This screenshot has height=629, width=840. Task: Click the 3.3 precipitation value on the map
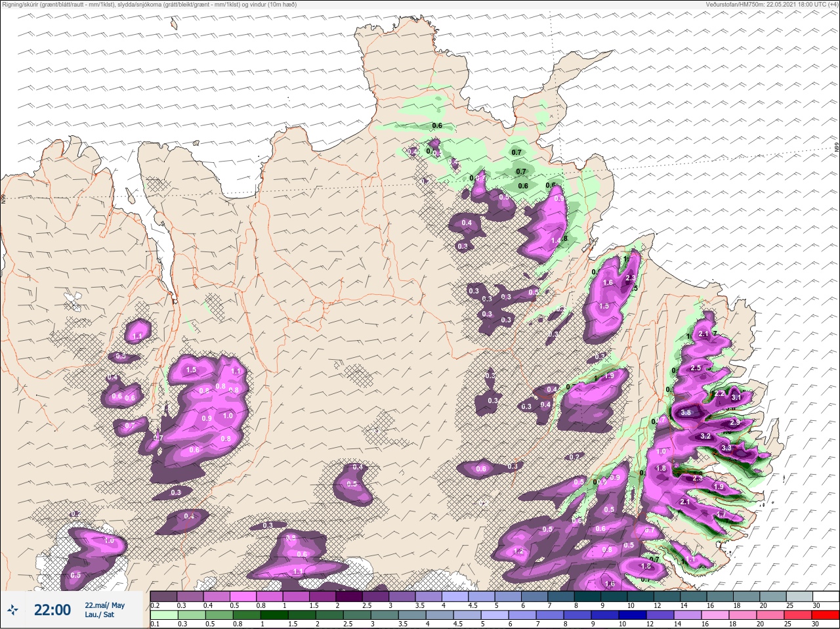pyautogui.click(x=726, y=448)
